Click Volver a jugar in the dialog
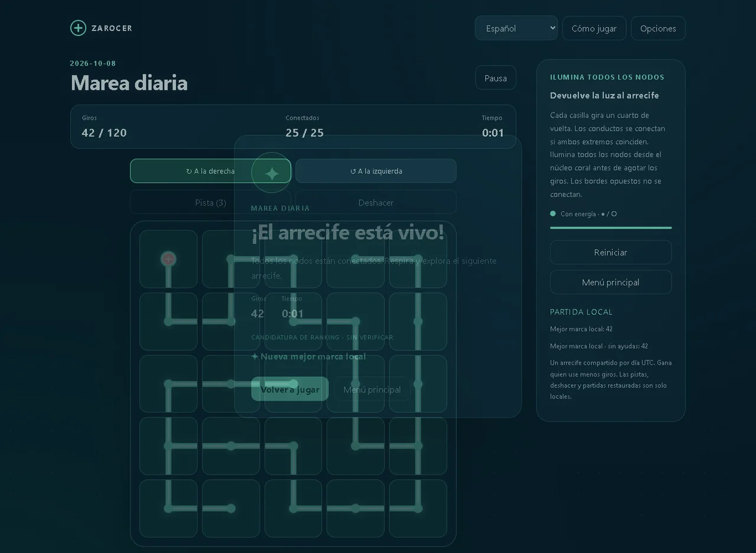This screenshot has width=756, height=553. tap(290, 389)
